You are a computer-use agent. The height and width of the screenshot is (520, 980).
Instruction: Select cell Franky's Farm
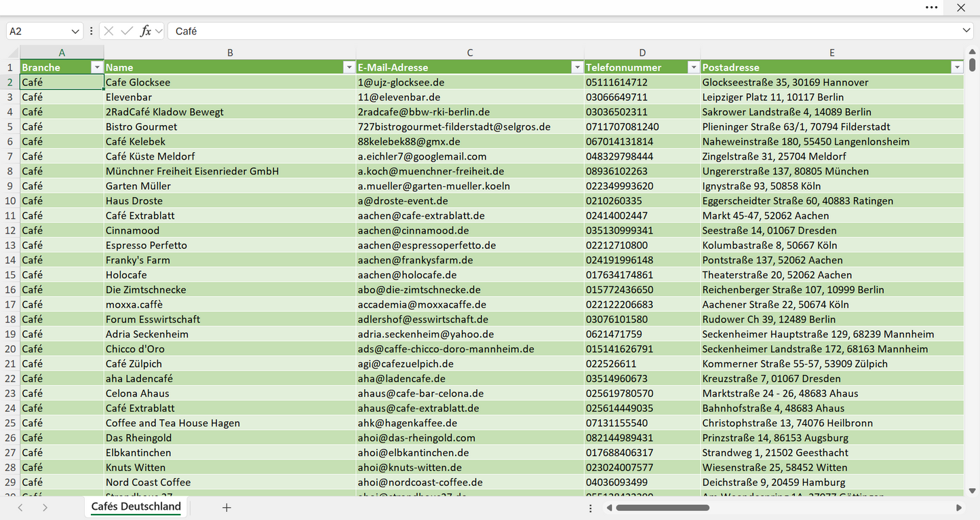230,260
